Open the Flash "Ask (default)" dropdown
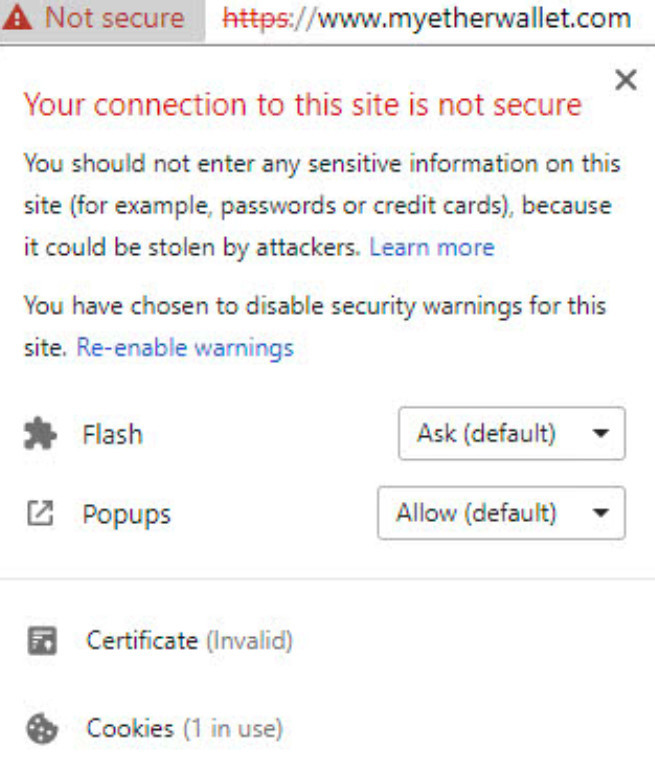This screenshot has width=655, height=762. click(x=511, y=434)
